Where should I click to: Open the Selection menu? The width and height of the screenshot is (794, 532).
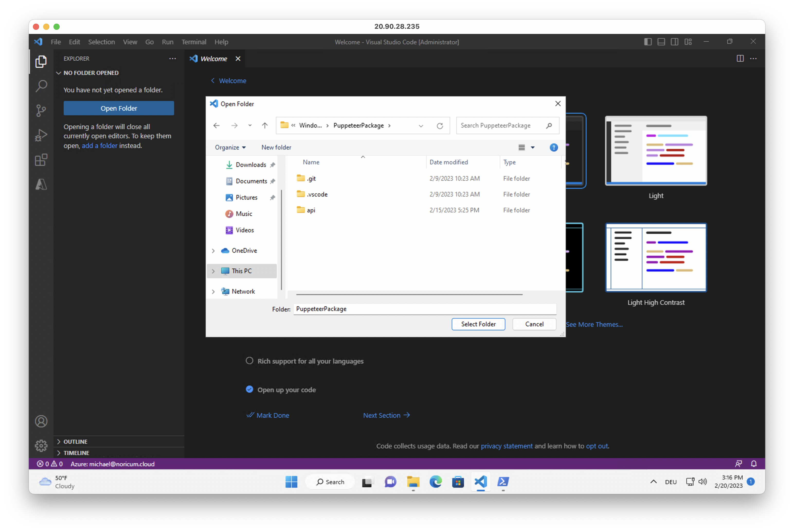[x=102, y=42]
